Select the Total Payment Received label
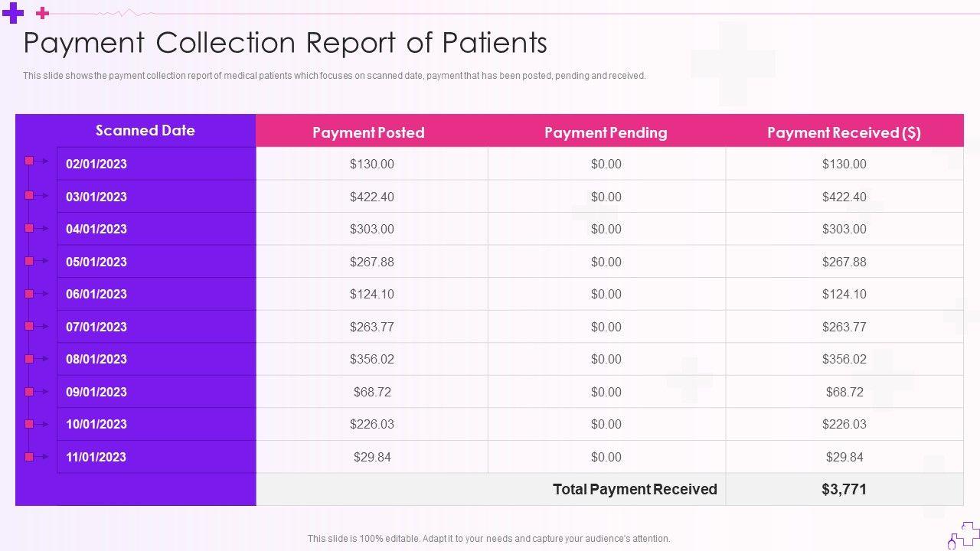The width and height of the screenshot is (980, 551). [x=635, y=490]
